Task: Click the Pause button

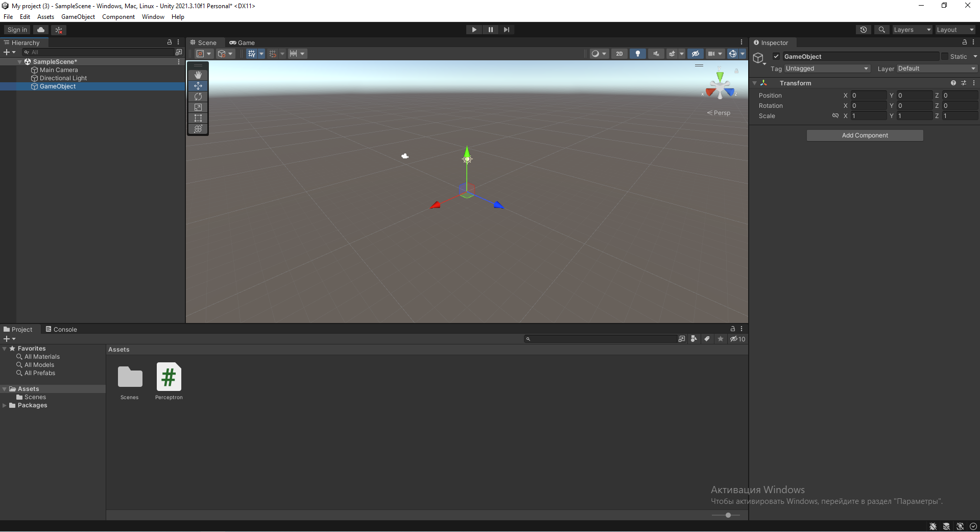Action: (x=490, y=30)
